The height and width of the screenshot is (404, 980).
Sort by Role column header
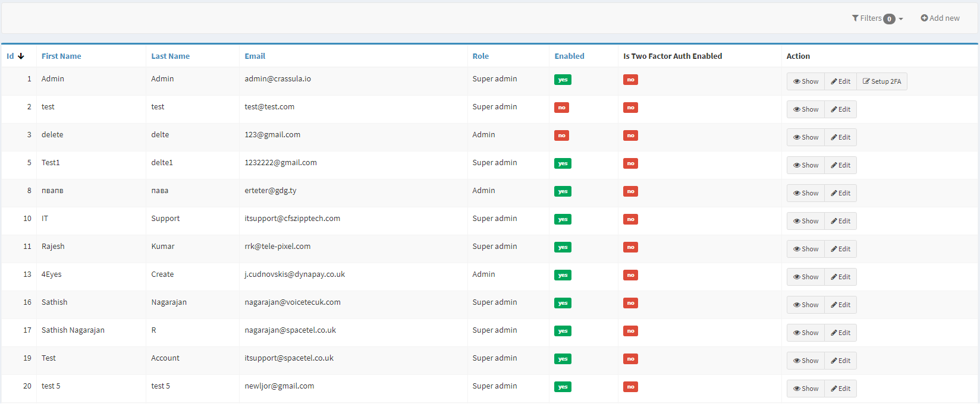[480, 56]
